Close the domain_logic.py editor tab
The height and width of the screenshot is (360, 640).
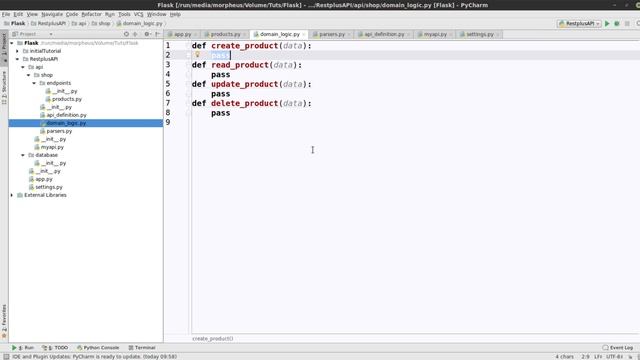point(304,35)
